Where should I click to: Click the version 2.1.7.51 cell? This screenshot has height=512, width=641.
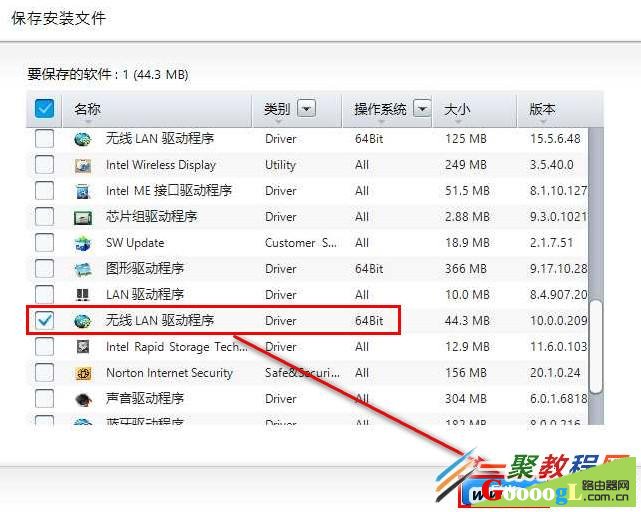click(x=551, y=243)
